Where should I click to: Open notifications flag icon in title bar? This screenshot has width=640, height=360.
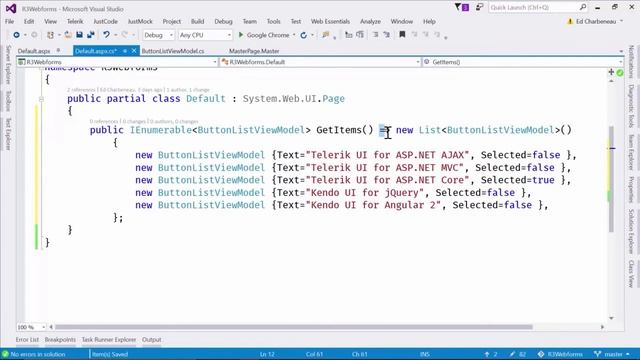coord(462,7)
